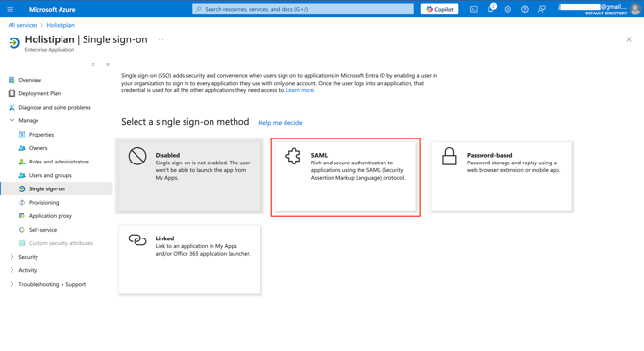
Task: Collapse the sidebar with double chevron
Action: pos(108,64)
